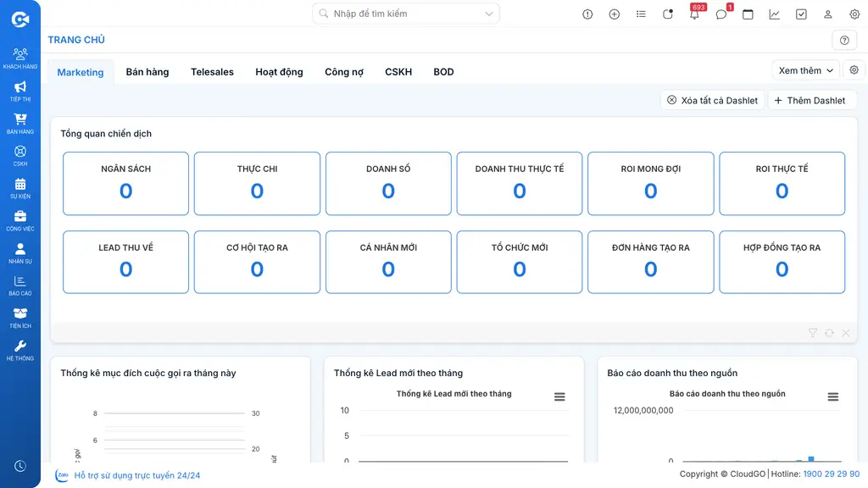868x488 pixels.
Task: Click the quick create plus icon
Action: pos(614,14)
